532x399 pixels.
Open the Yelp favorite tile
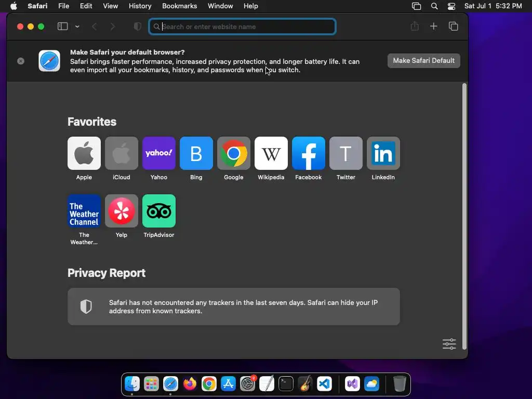coord(122,211)
